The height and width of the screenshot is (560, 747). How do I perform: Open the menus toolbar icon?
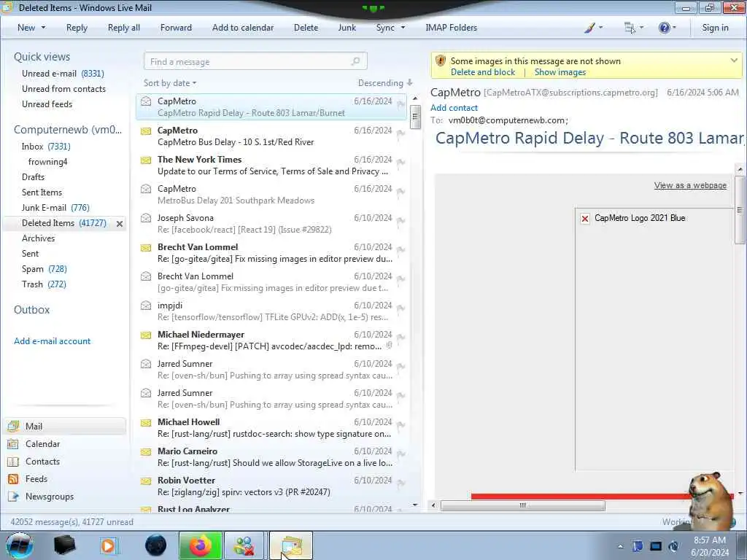(630, 28)
